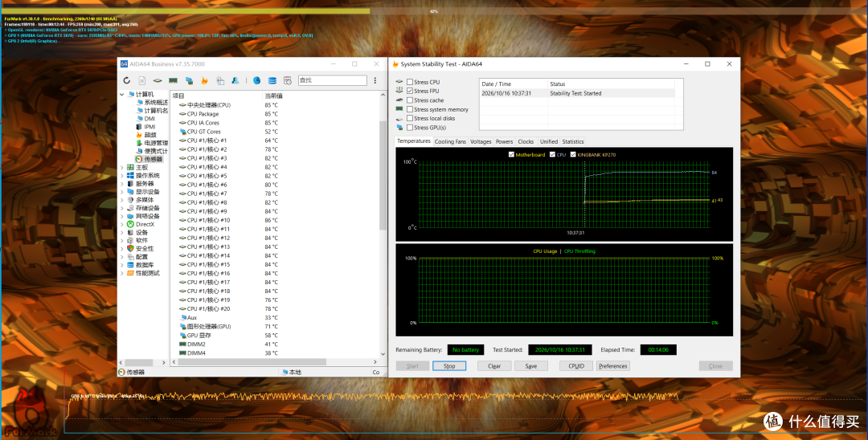
Task: Switch to the Statistics tab
Action: tap(572, 141)
